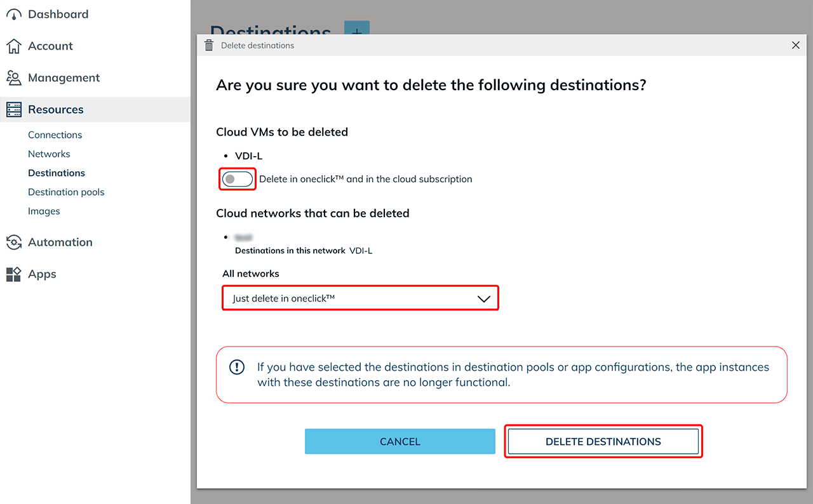Click the Dashboard gauge icon
The image size is (813, 504).
pos(14,15)
